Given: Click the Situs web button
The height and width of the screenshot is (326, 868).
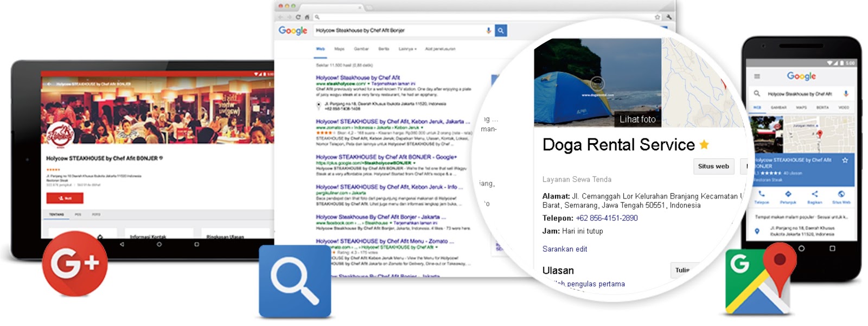Looking at the screenshot, I should (x=713, y=167).
